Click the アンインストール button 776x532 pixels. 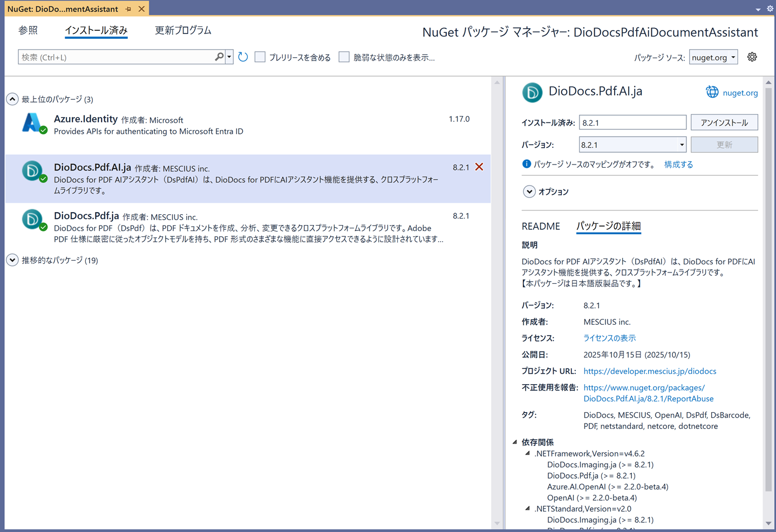click(724, 122)
